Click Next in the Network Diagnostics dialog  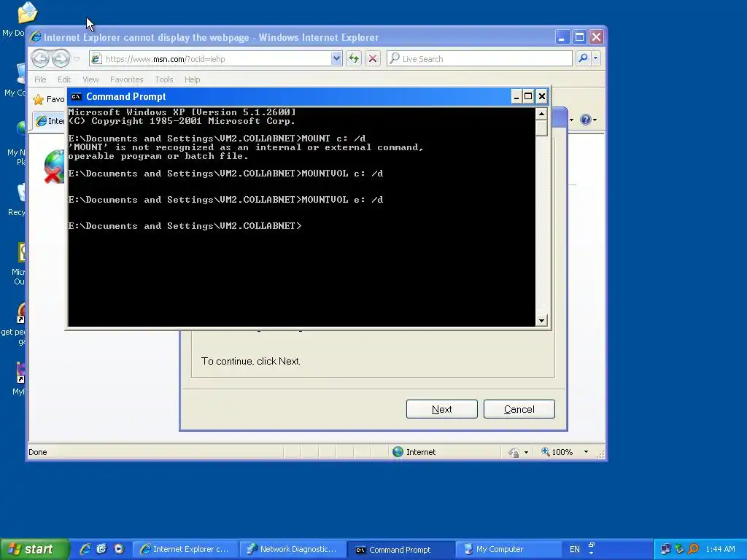(441, 409)
